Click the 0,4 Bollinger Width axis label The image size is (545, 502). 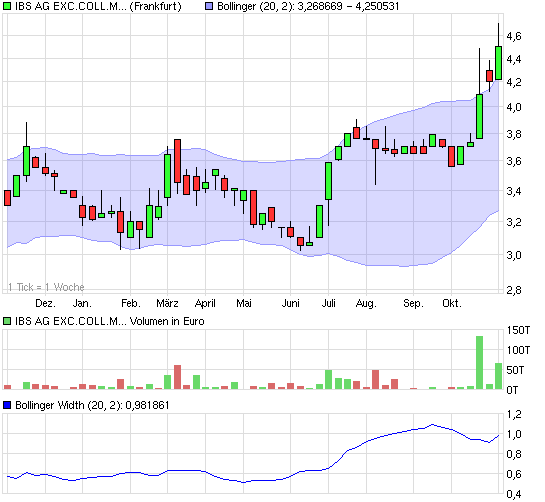[x=514, y=494]
